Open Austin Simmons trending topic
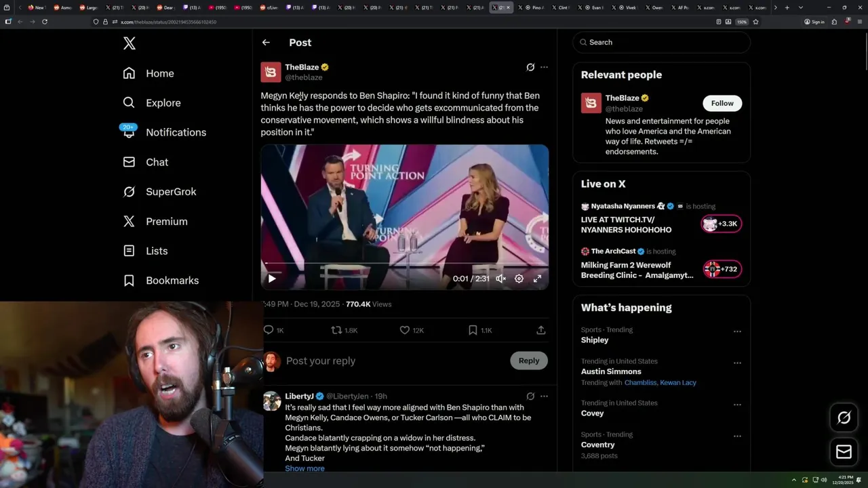Image resolution: width=868 pixels, height=488 pixels. coord(611,371)
